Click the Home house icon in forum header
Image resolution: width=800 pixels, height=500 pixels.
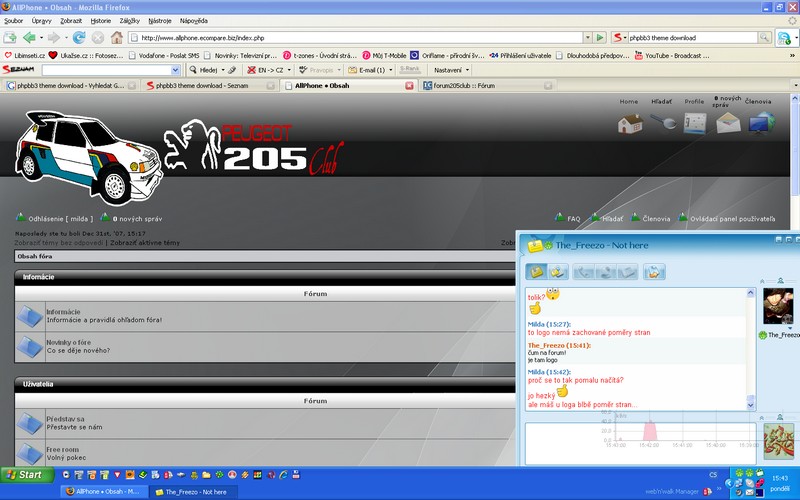629,123
